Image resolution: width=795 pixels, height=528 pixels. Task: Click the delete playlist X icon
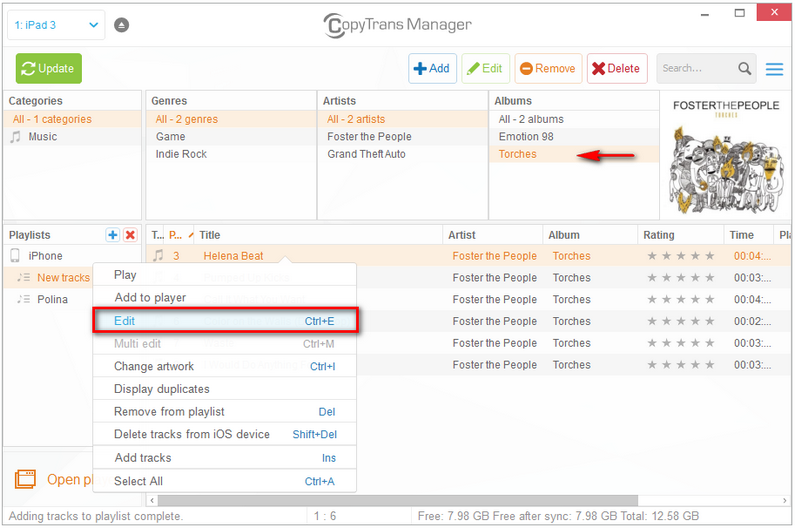130,235
